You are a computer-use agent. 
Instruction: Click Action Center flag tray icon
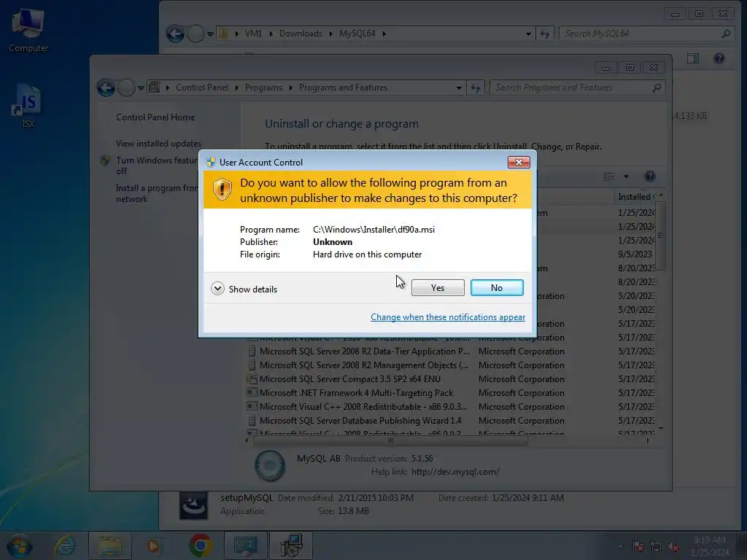pyautogui.click(x=638, y=546)
